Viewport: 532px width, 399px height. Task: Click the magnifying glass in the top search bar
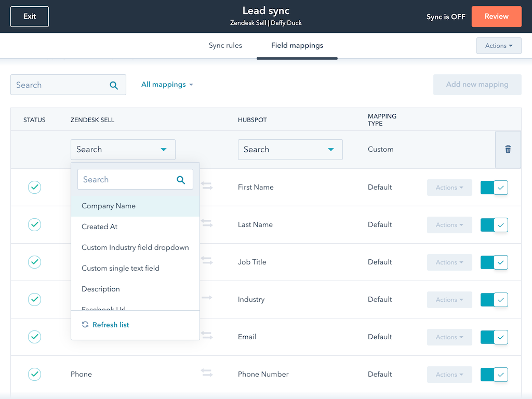[114, 85]
